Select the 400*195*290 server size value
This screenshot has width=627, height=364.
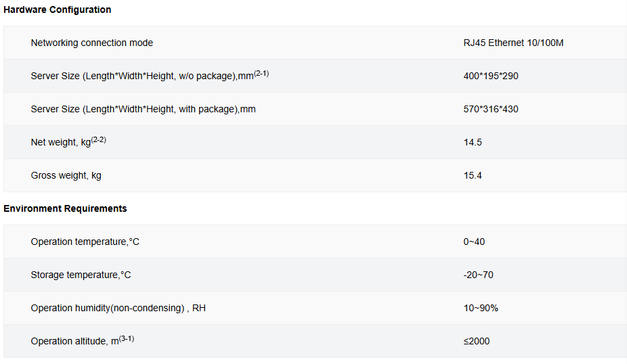point(491,76)
